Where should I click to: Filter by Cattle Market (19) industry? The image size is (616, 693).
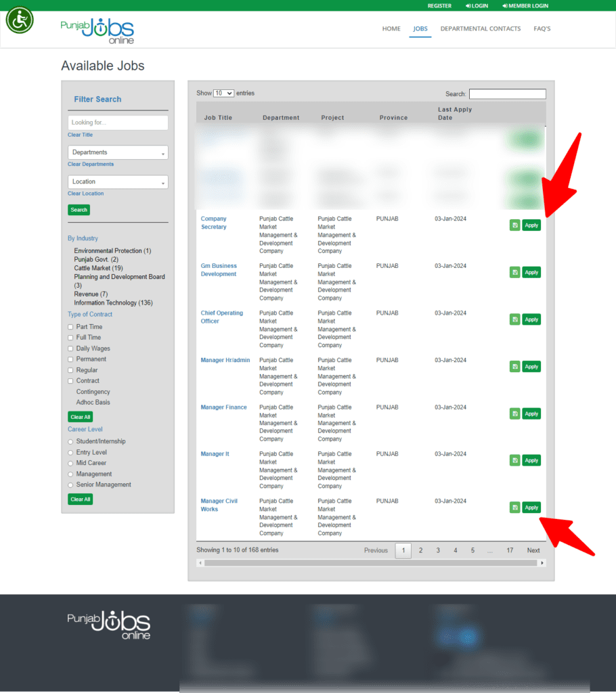tap(98, 268)
